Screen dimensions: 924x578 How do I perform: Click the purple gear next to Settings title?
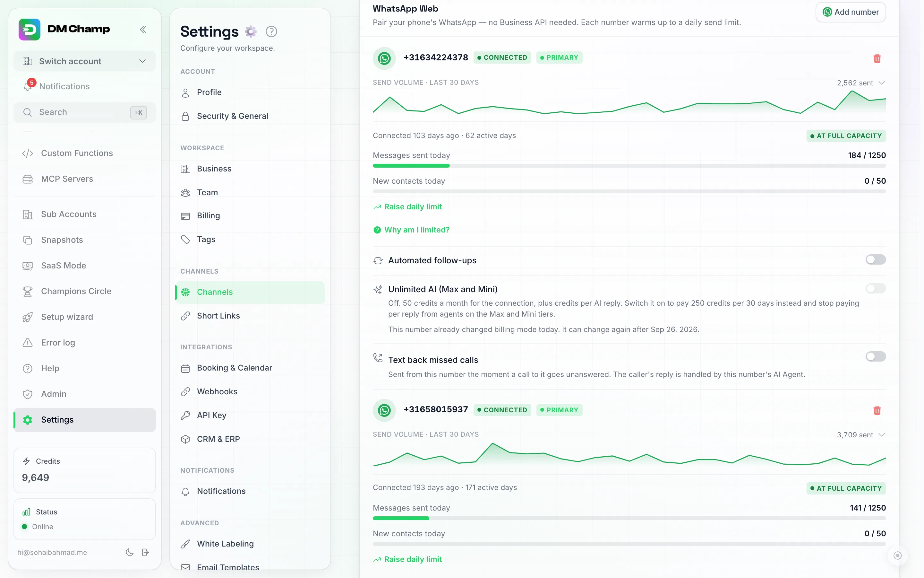point(251,31)
